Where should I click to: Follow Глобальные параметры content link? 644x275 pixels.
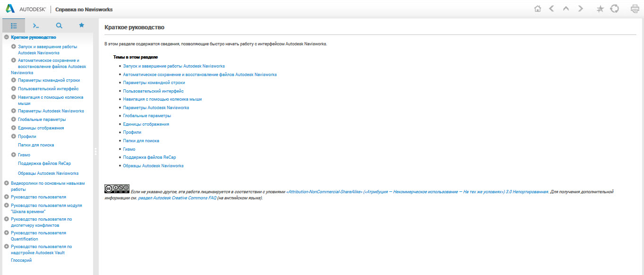[x=147, y=116]
